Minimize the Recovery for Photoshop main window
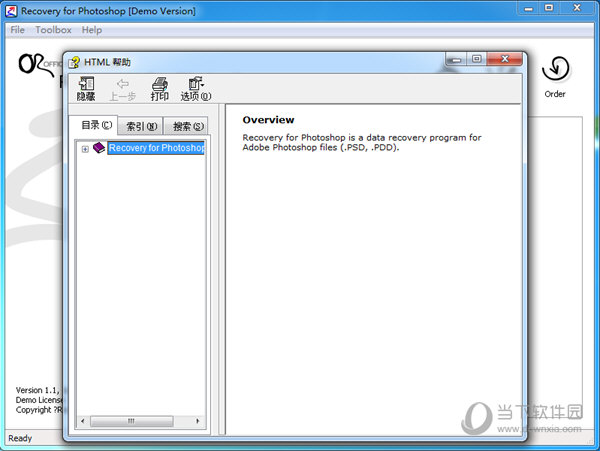The height and width of the screenshot is (451, 600). [528, 8]
